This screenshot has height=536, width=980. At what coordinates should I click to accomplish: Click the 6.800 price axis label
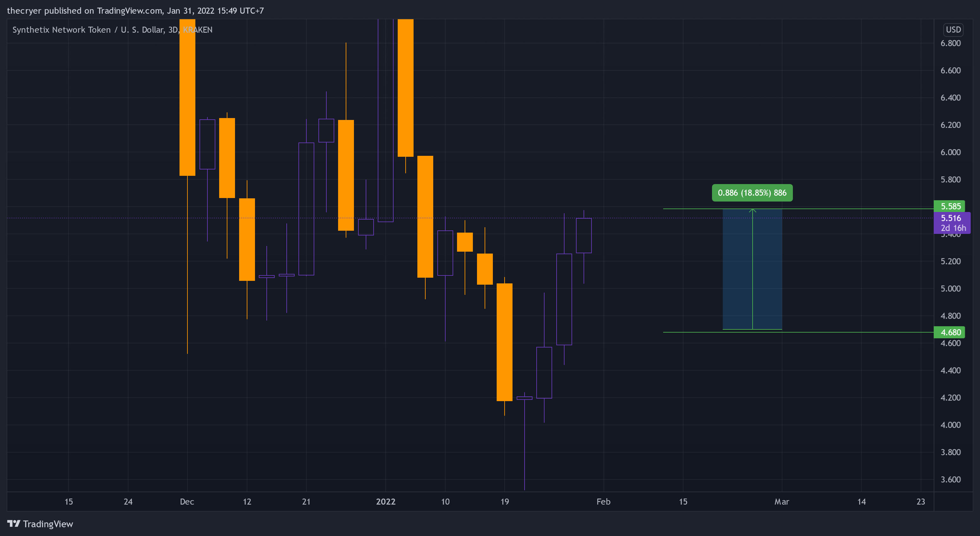(950, 43)
